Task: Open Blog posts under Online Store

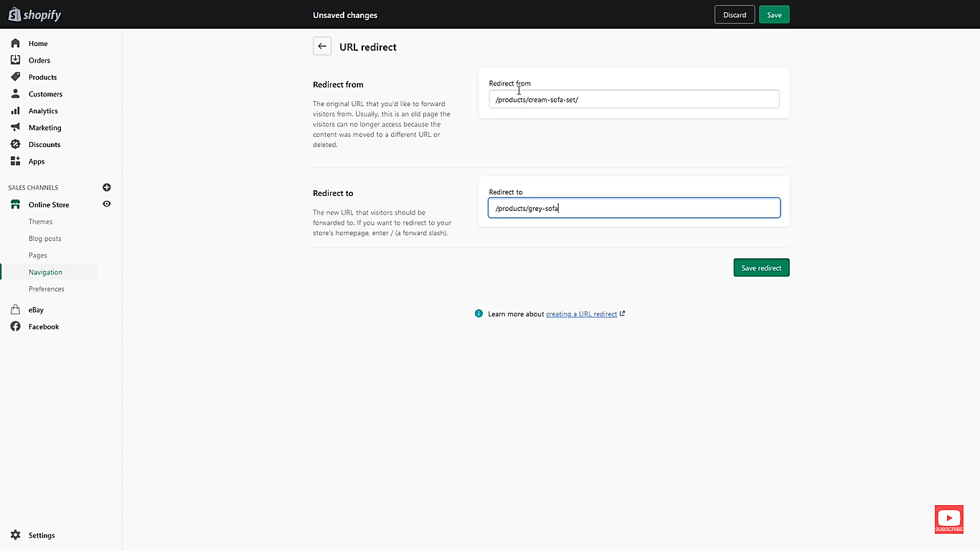Action: 45,238
